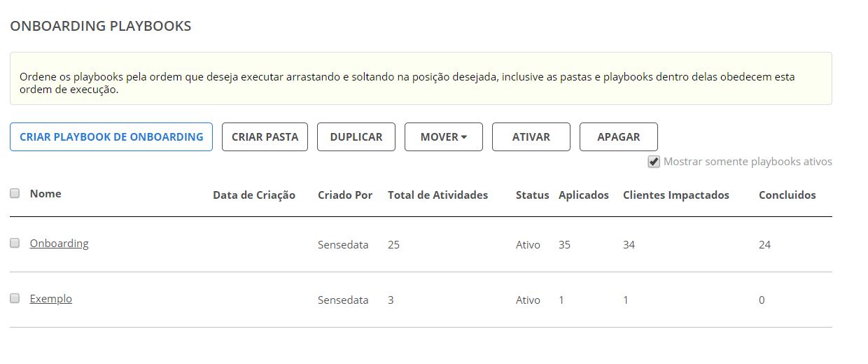Click the Apagar button
Image resolution: width=868 pixels, height=364 pixels.
click(619, 137)
